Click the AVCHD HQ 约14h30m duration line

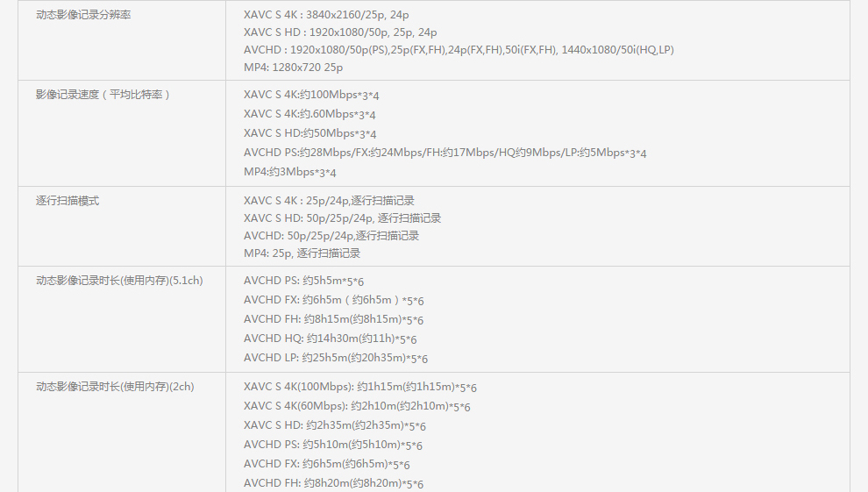pos(330,339)
